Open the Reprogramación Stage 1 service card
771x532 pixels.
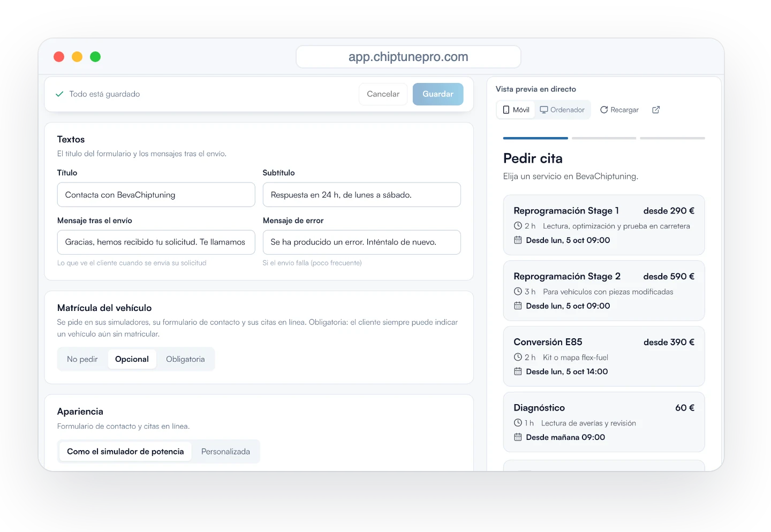click(x=604, y=225)
